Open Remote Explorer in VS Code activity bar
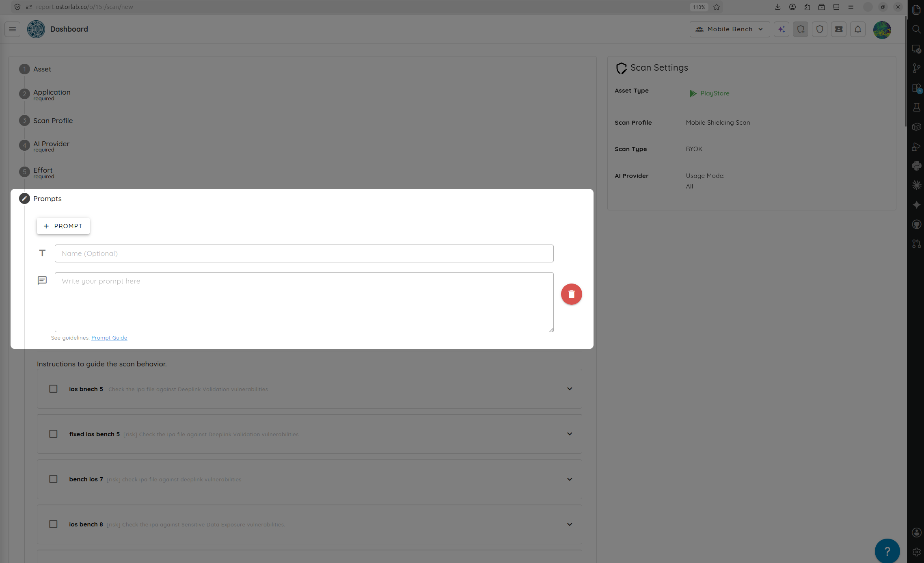924x563 pixels. [x=917, y=49]
